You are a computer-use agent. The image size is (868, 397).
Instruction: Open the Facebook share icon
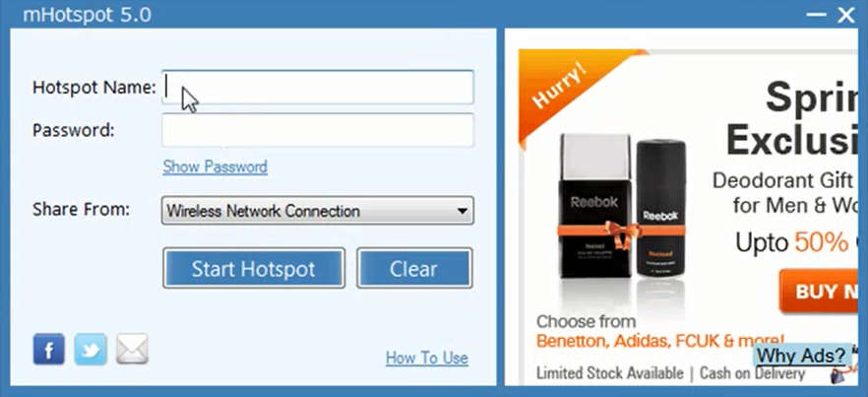pyautogui.click(x=49, y=350)
